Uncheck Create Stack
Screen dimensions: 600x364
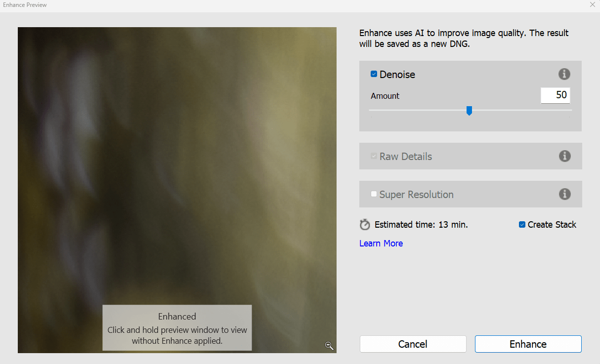[x=522, y=224]
